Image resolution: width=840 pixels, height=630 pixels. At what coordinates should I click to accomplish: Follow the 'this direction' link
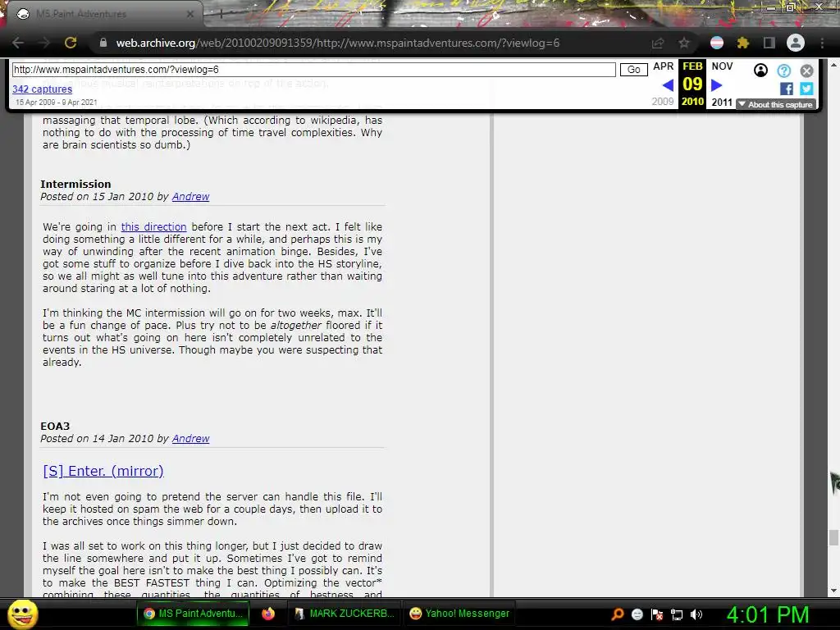[x=153, y=226]
